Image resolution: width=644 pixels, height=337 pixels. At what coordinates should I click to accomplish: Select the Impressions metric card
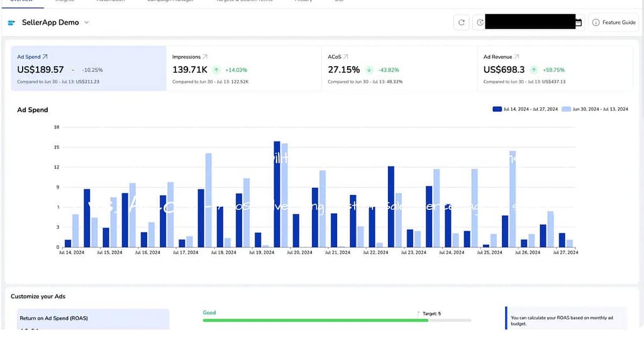[x=243, y=69]
